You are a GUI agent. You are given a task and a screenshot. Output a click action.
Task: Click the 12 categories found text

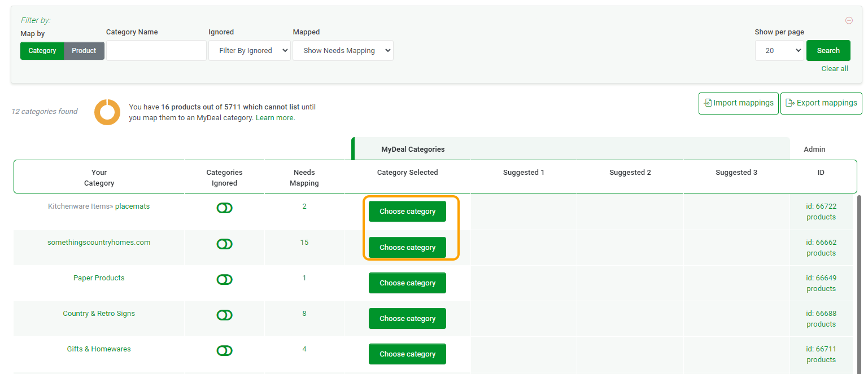(x=45, y=112)
